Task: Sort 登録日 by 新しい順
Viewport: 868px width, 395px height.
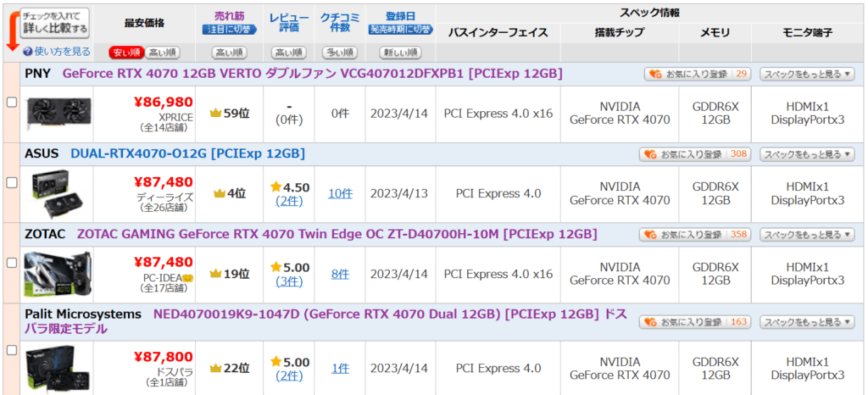Action: coord(400,53)
